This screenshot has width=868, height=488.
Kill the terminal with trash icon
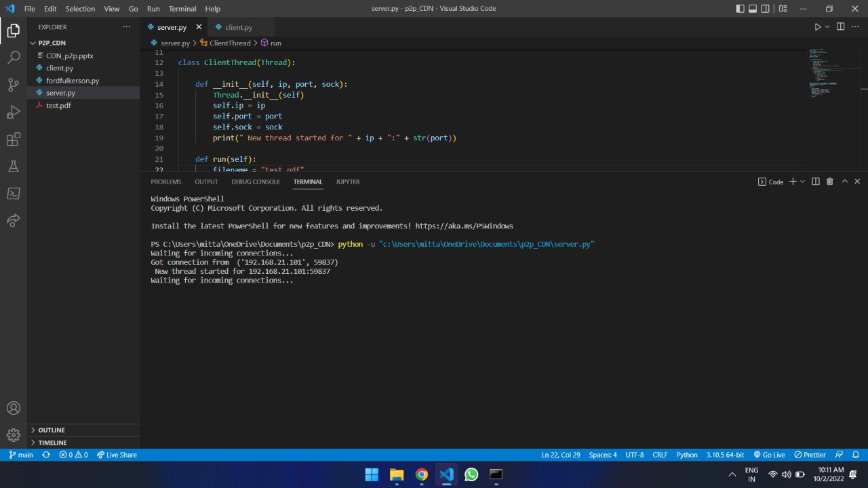[829, 182]
